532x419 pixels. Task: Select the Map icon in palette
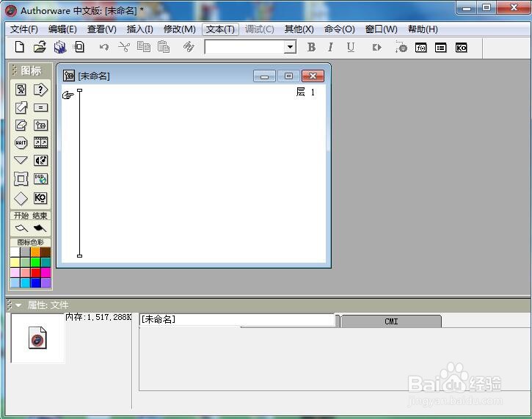(x=40, y=125)
